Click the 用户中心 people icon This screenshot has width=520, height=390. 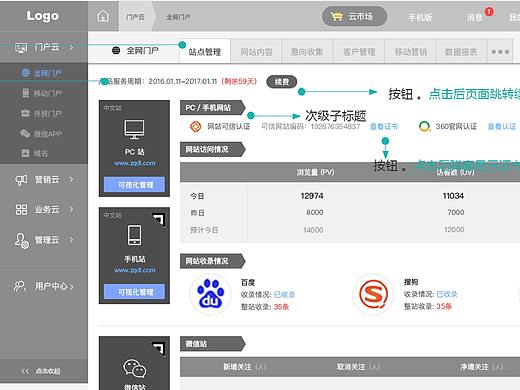20,286
